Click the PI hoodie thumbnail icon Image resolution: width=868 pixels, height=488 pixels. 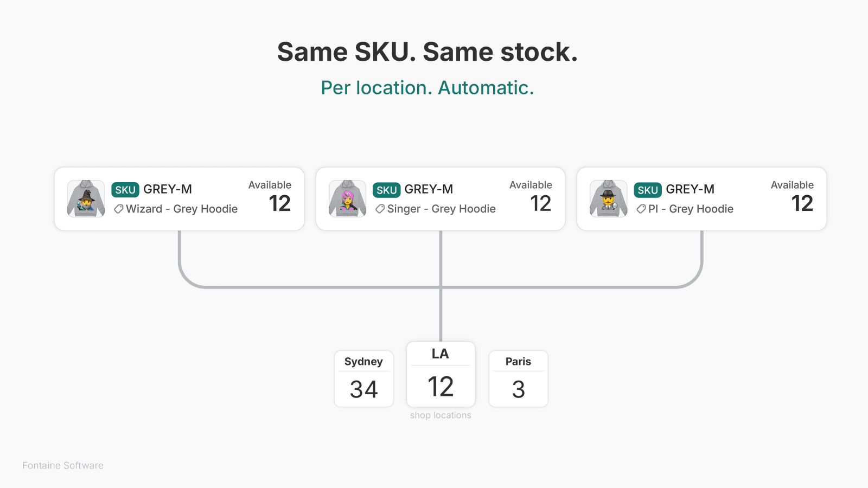608,199
